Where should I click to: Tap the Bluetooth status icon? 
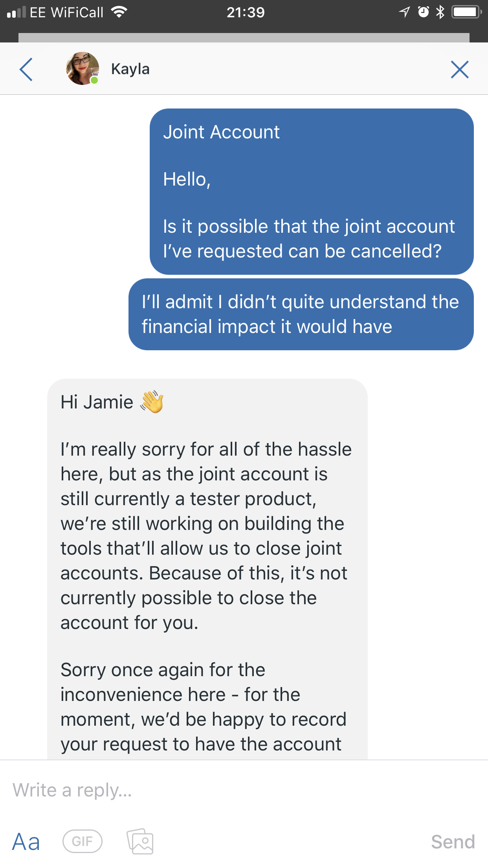pos(440,12)
